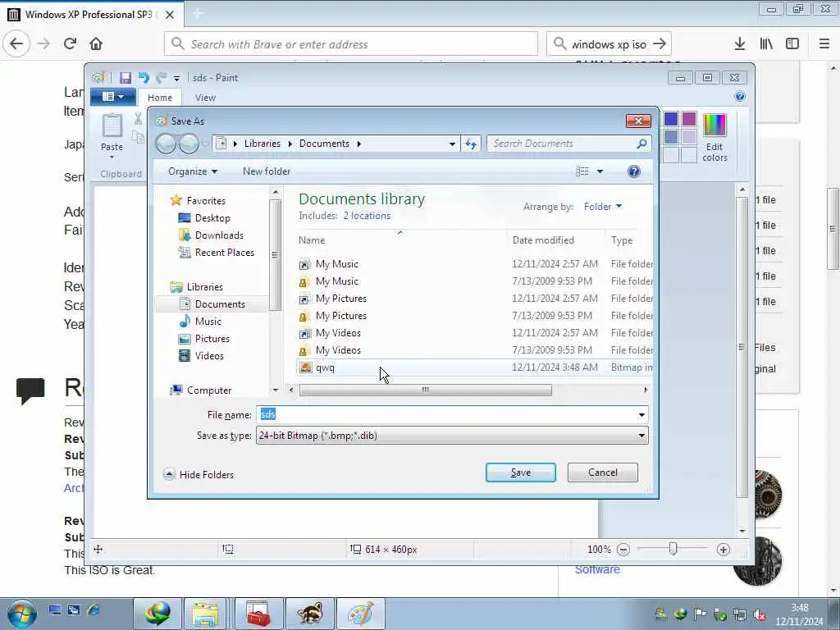Viewport: 840px width, 630px height.
Task: Switch to the Home ribbon tab
Action: pos(160,98)
